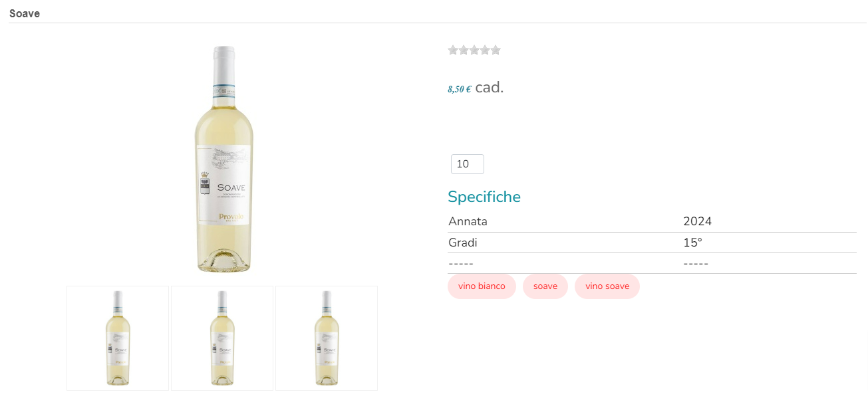This screenshot has height=408, width=868.
Task: Focus the quantity field showing 10
Action: (x=467, y=164)
